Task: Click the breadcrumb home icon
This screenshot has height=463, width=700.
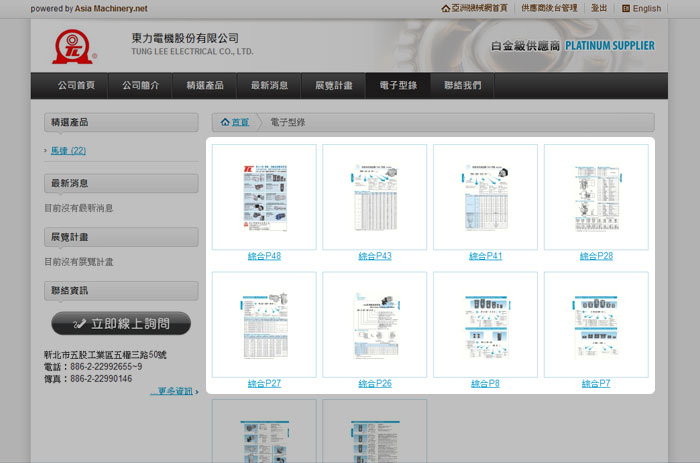Action: 225,122
